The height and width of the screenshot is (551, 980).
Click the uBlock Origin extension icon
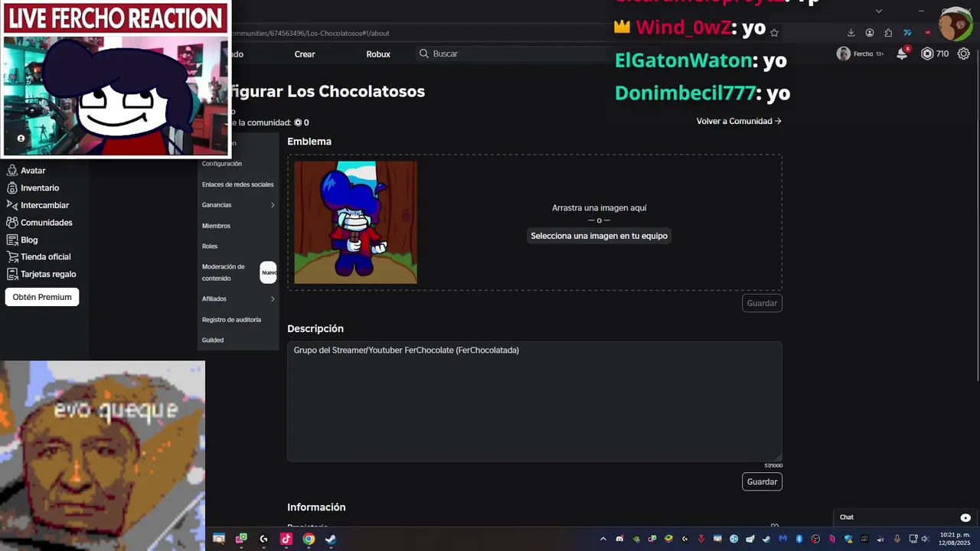[928, 32]
